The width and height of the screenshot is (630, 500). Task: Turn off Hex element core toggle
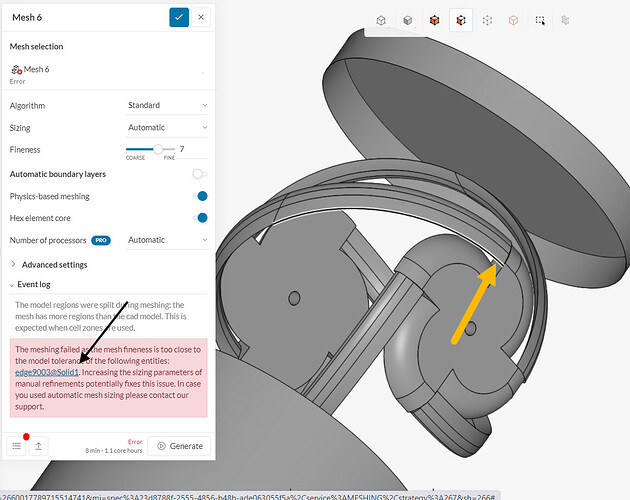tap(200, 218)
